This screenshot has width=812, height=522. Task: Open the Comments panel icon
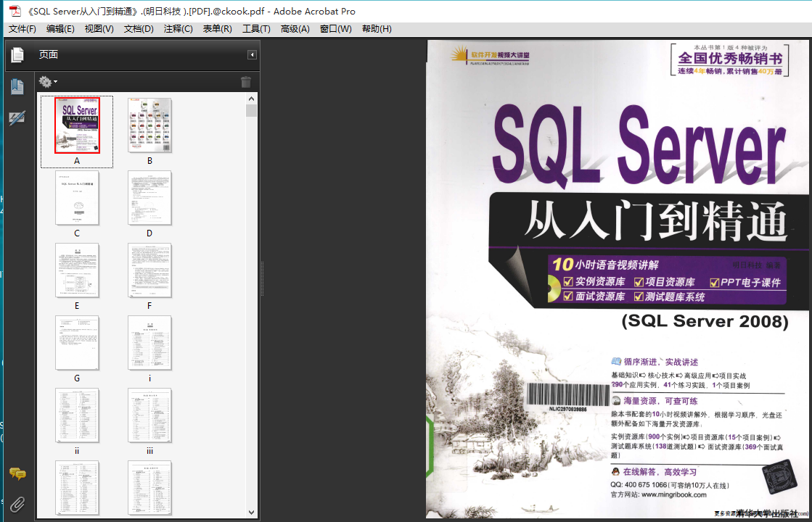pos(17,473)
